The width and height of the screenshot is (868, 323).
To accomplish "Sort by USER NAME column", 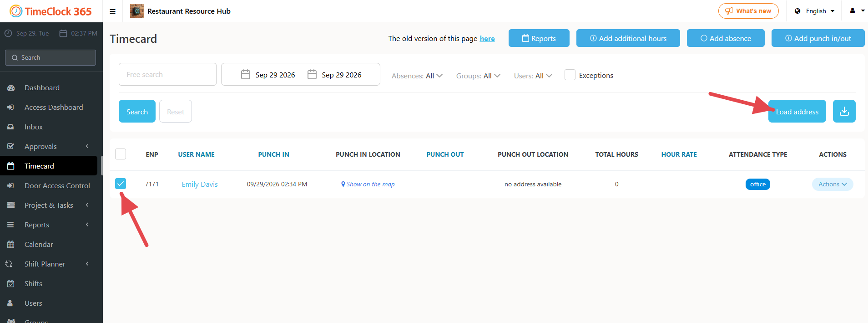I will [x=197, y=154].
